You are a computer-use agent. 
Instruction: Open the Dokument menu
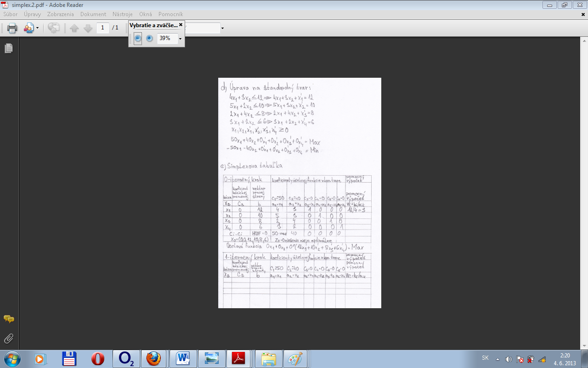pos(93,14)
